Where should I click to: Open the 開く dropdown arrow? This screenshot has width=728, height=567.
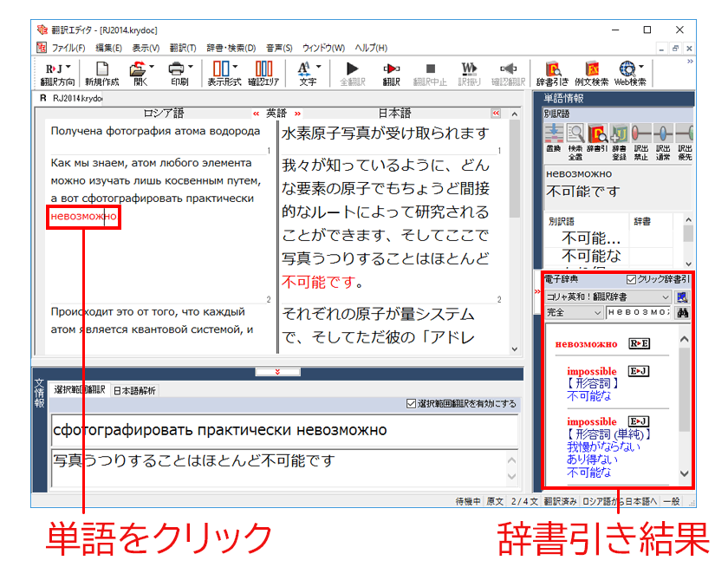click(152, 67)
